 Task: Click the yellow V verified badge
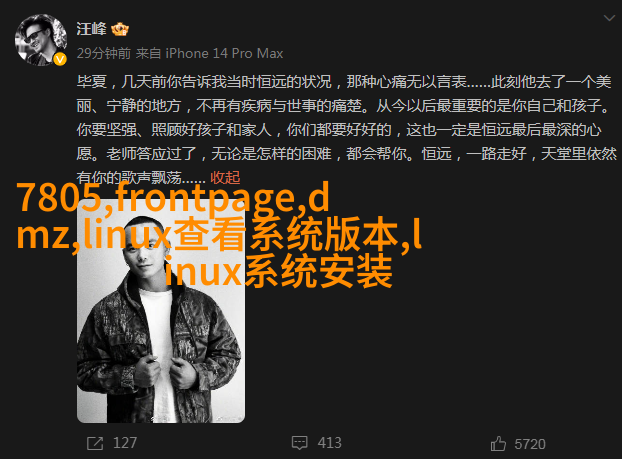[x=60, y=60]
